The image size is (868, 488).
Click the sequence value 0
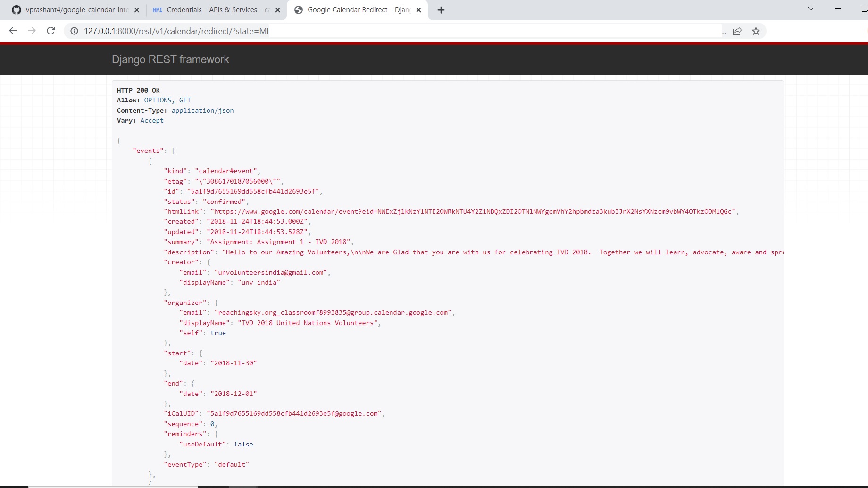212,424
